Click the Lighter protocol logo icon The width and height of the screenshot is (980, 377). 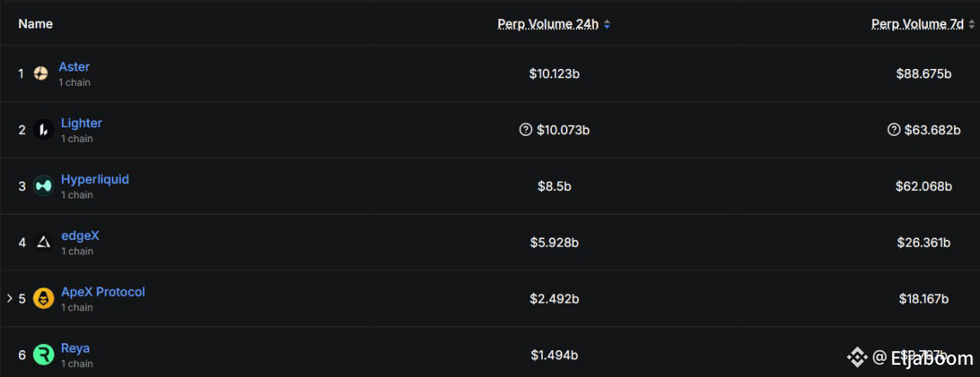click(x=44, y=129)
